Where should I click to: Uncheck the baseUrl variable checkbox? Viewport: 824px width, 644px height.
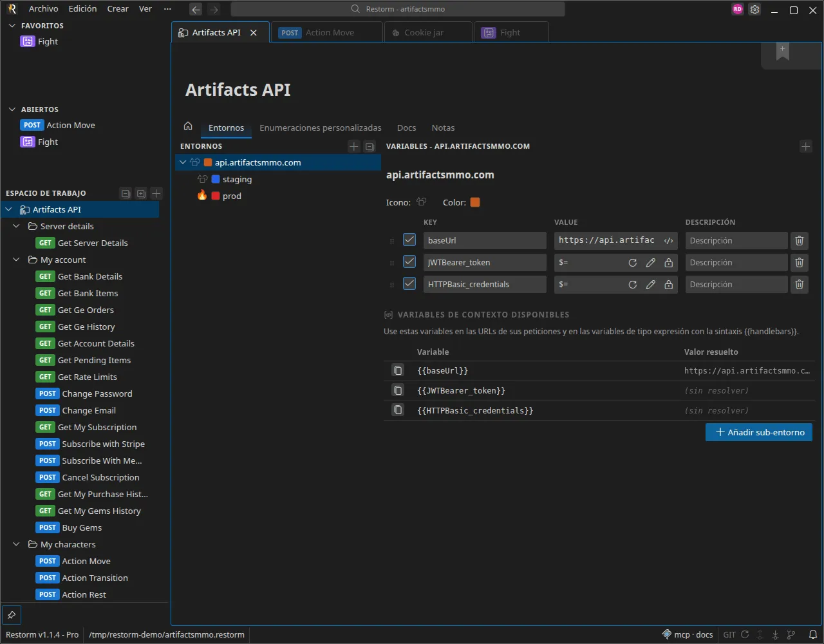[x=409, y=240]
